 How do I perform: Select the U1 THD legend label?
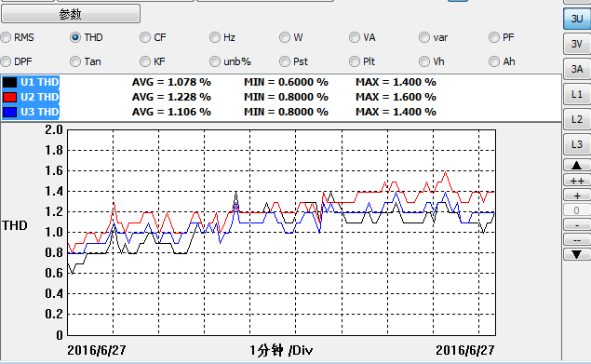pyautogui.click(x=40, y=82)
